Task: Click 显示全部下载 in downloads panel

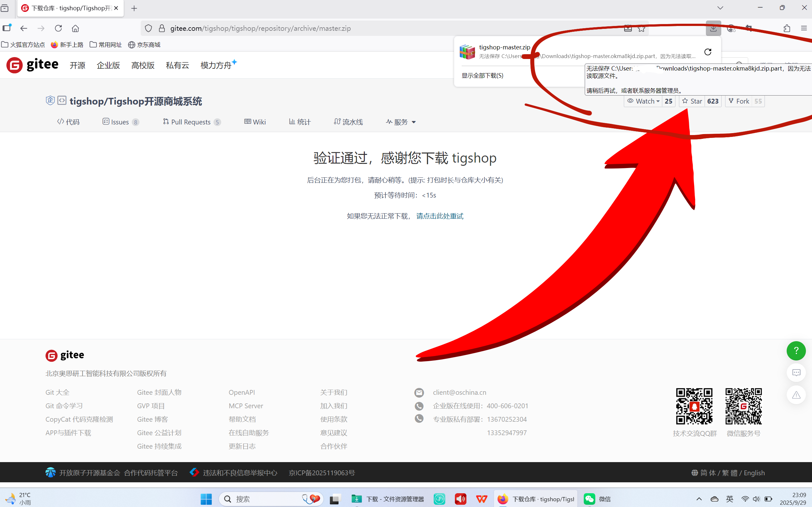Action: pos(482,75)
